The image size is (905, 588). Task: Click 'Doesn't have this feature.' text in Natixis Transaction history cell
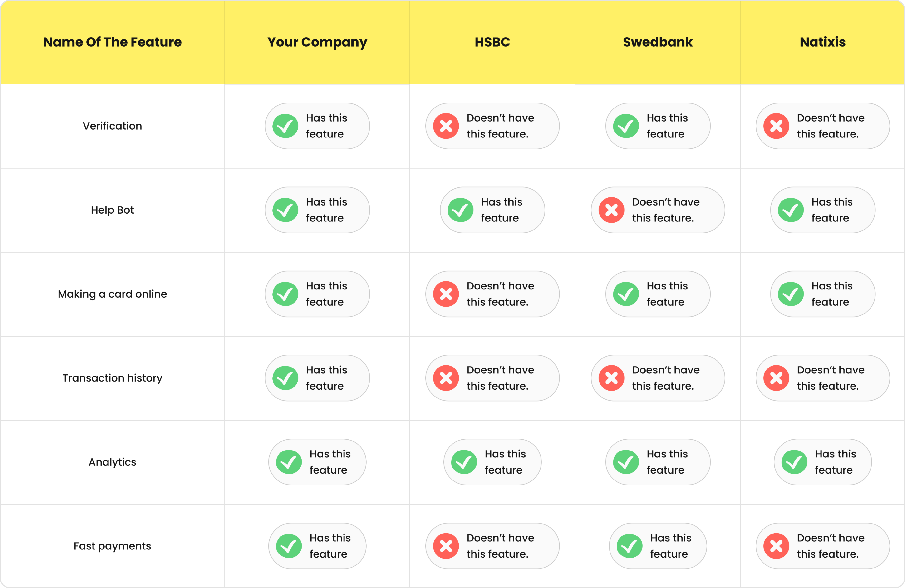(x=831, y=378)
